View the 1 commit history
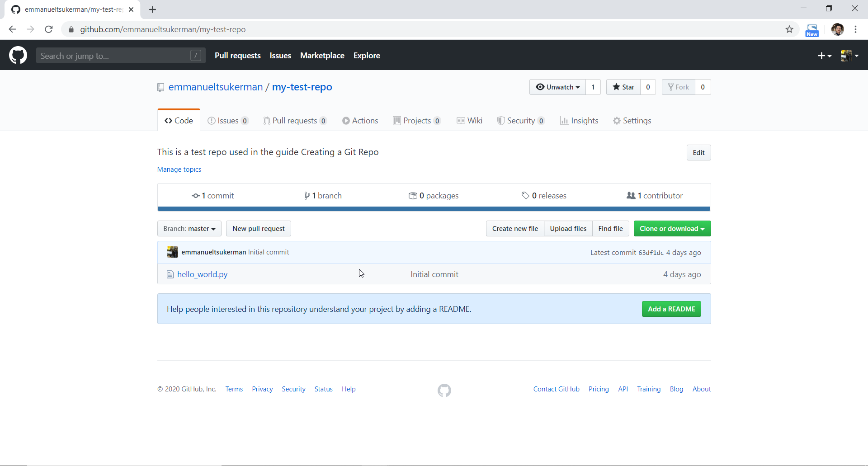Viewport: 868px width, 466px height. click(213, 196)
